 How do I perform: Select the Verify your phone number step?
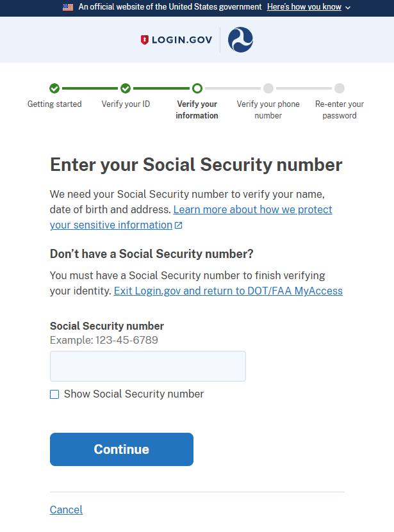pos(268,88)
